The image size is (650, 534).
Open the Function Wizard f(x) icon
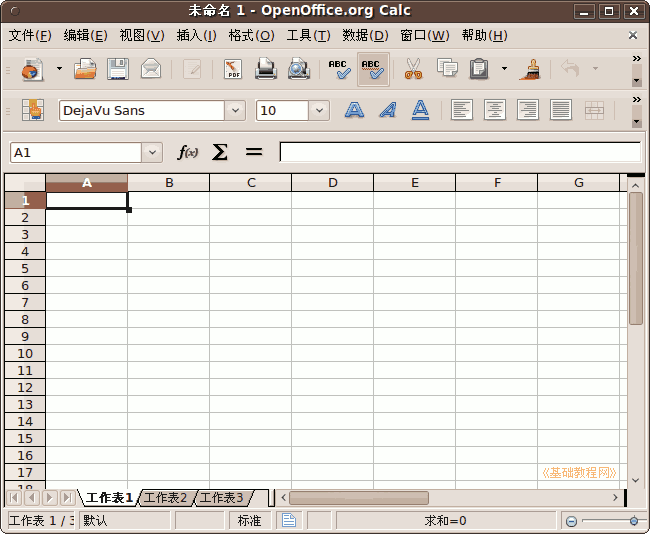188,152
